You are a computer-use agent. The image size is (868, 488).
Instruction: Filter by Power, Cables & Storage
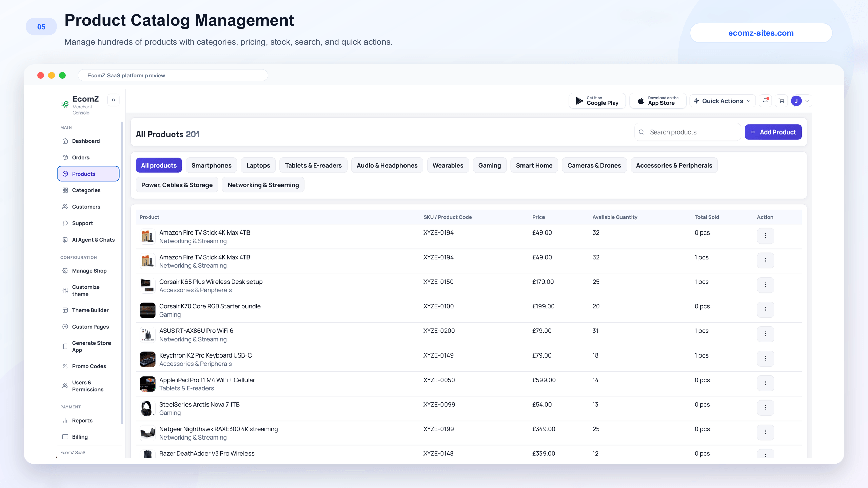(x=177, y=185)
